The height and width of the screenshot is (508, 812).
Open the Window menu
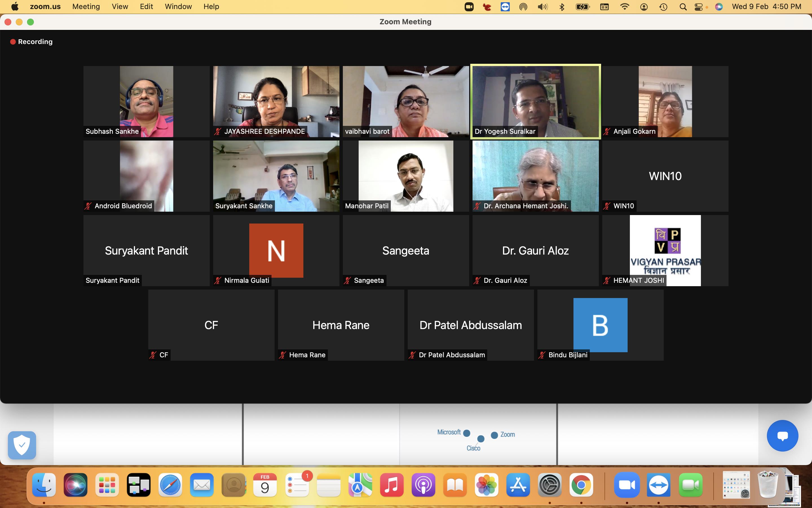178,6
